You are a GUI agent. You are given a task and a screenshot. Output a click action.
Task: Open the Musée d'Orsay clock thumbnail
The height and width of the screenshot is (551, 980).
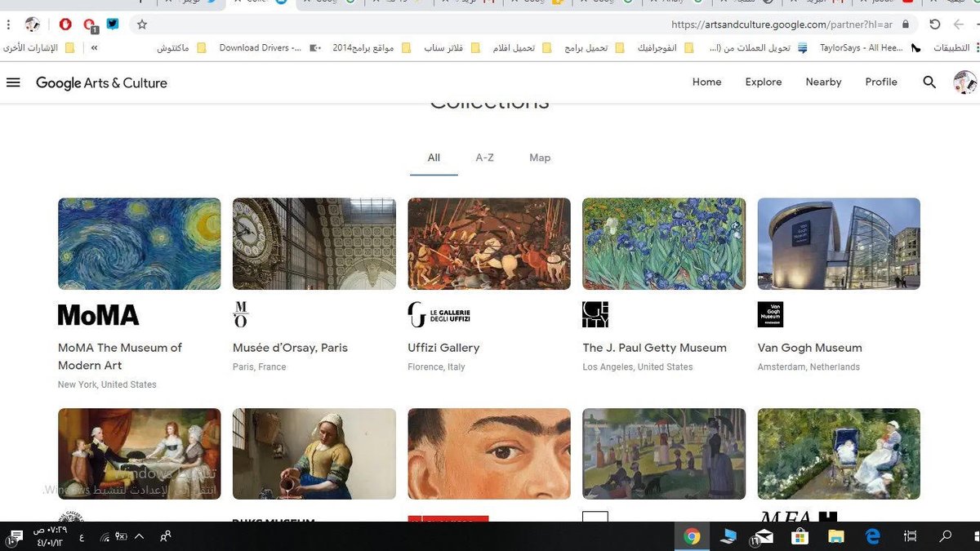[x=314, y=243]
